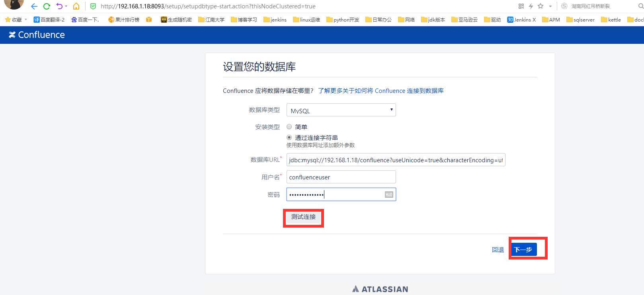Click the green security shield icon

[x=93, y=6]
